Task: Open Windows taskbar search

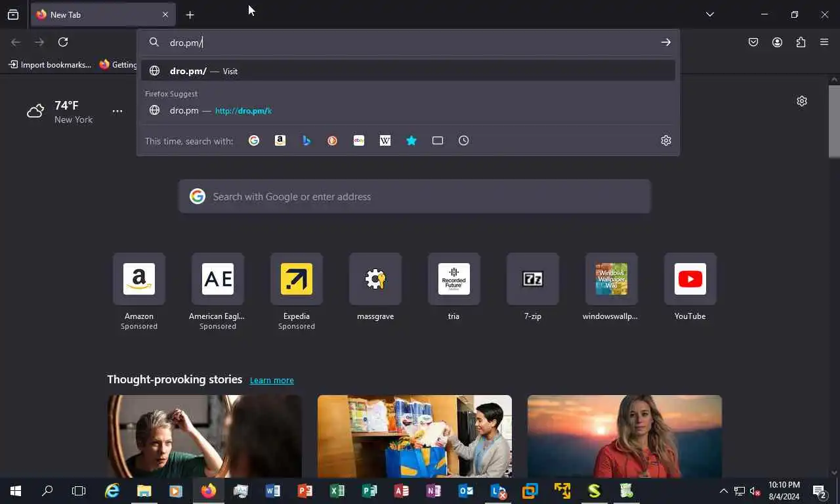Action: pyautogui.click(x=47, y=491)
